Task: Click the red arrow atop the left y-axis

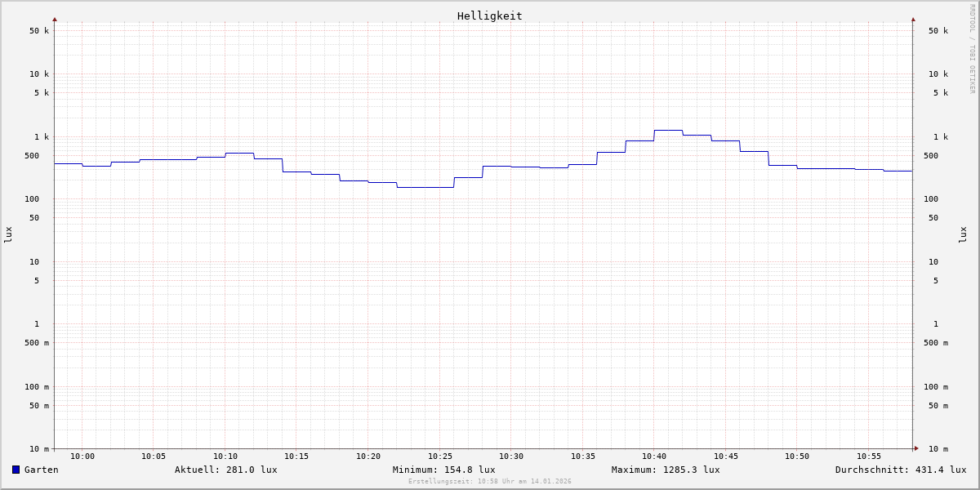Action: [x=55, y=19]
